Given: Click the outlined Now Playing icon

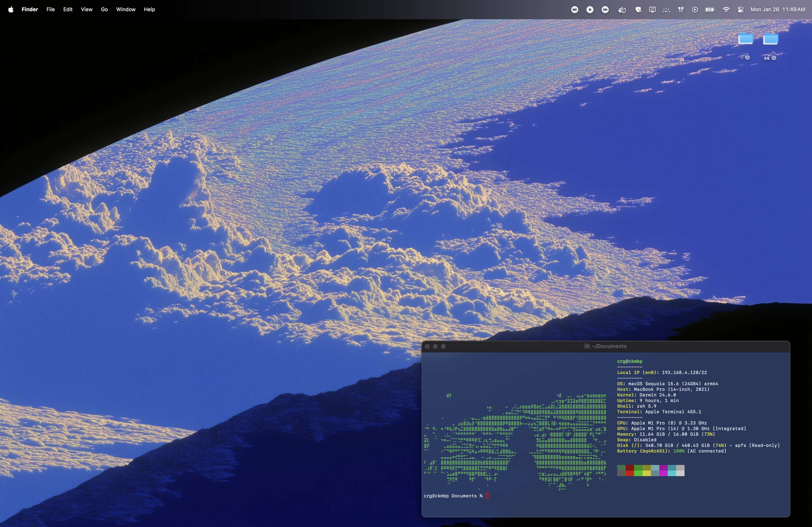Looking at the screenshot, I should point(695,10).
